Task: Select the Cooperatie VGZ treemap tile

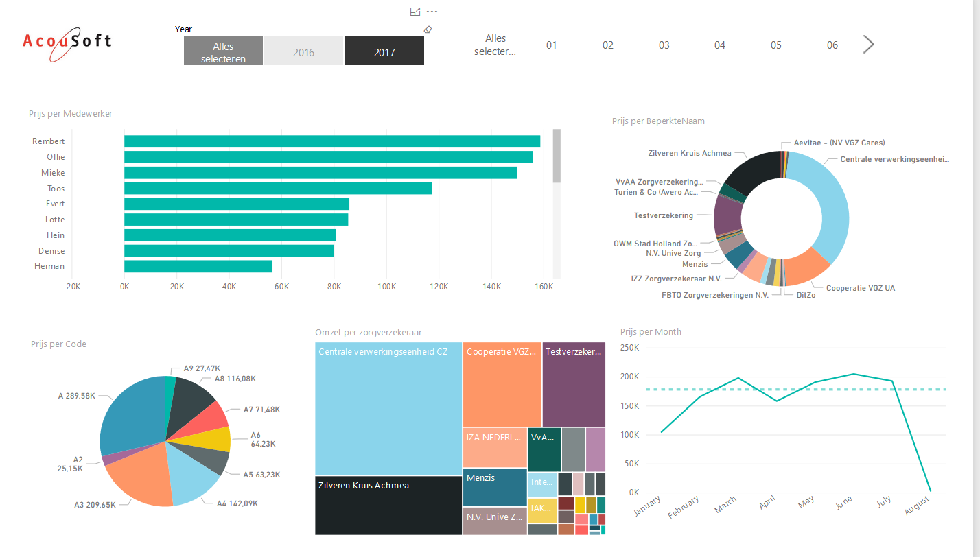Action: point(502,384)
